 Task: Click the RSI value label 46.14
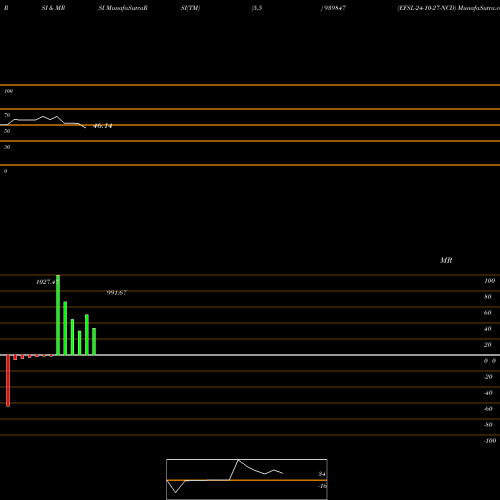tap(103, 126)
